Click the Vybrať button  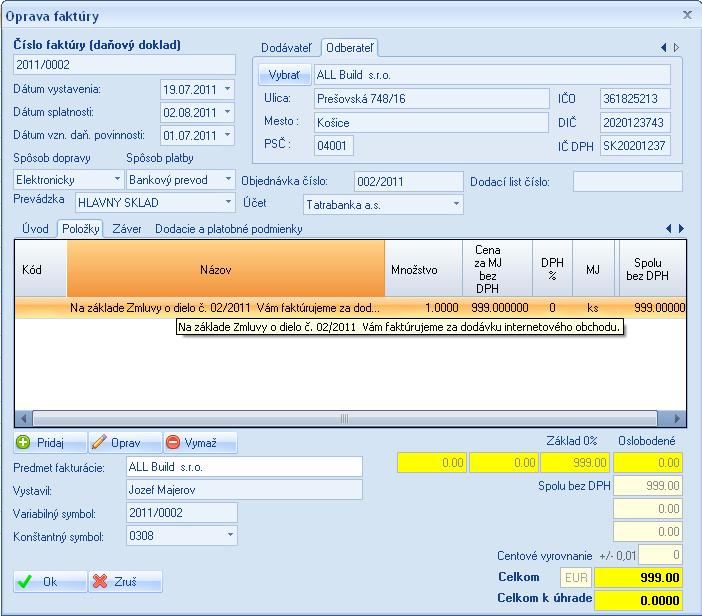click(284, 75)
